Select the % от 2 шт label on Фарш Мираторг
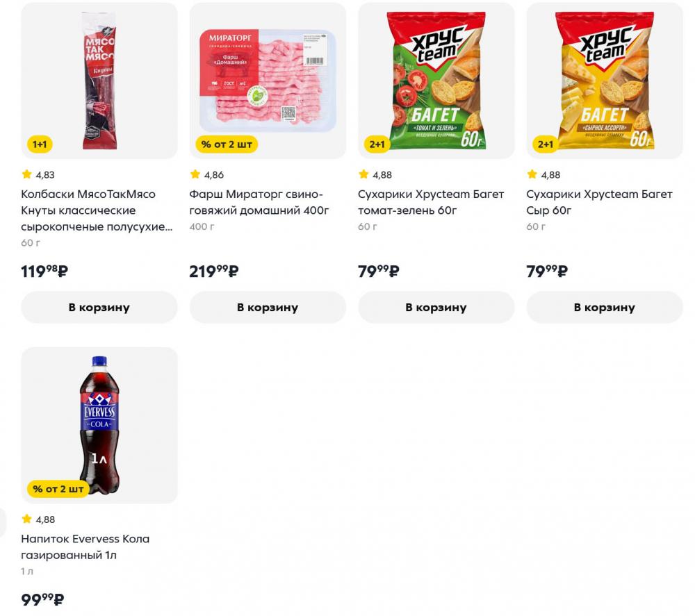Viewport: 695px width, 616px height. [x=225, y=144]
